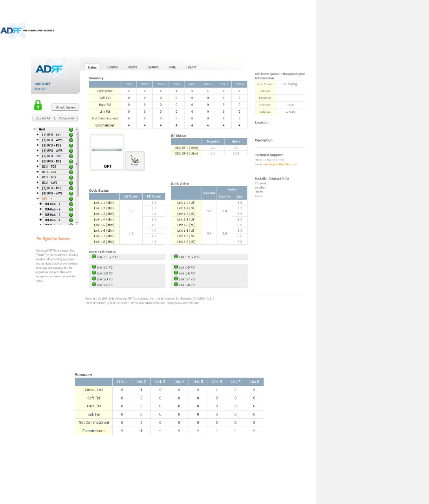Click the ODU RF 1 [dBm] row label

click(x=186, y=148)
